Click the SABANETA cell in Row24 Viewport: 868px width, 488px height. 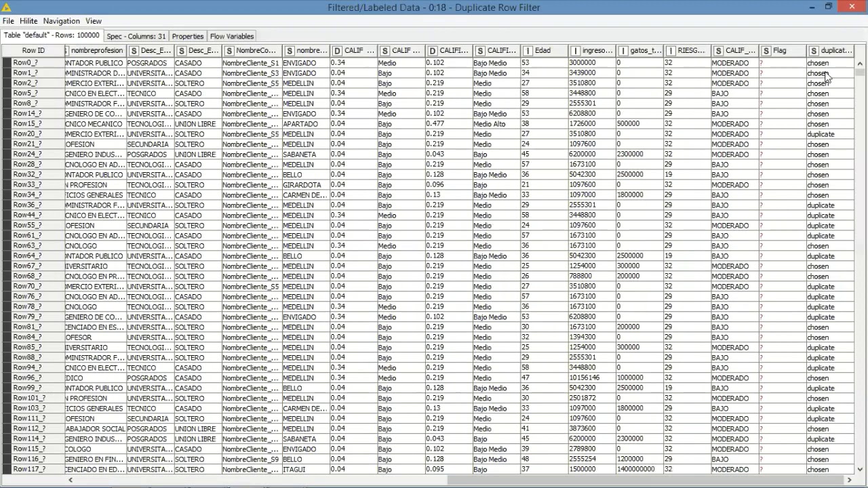pos(306,155)
